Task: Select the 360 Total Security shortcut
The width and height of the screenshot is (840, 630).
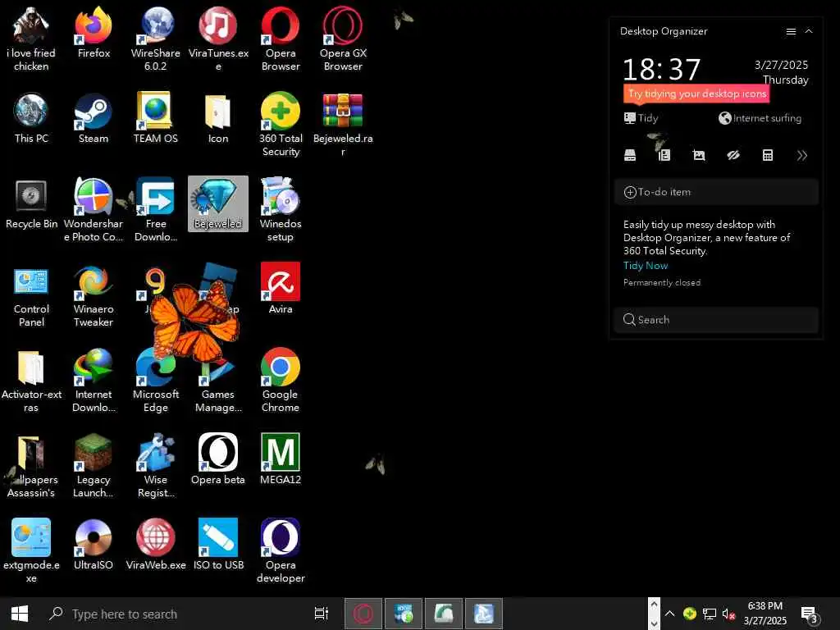Action: click(x=281, y=125)
